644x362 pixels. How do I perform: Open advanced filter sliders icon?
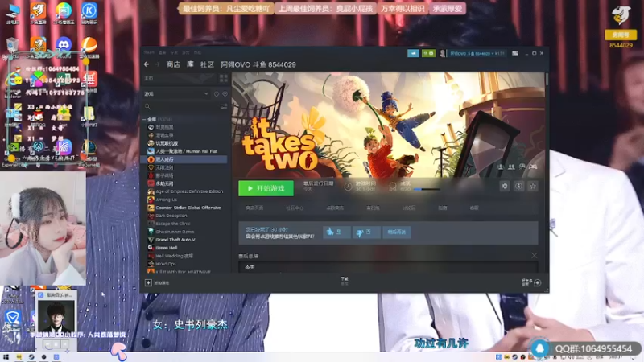(224, 107)
